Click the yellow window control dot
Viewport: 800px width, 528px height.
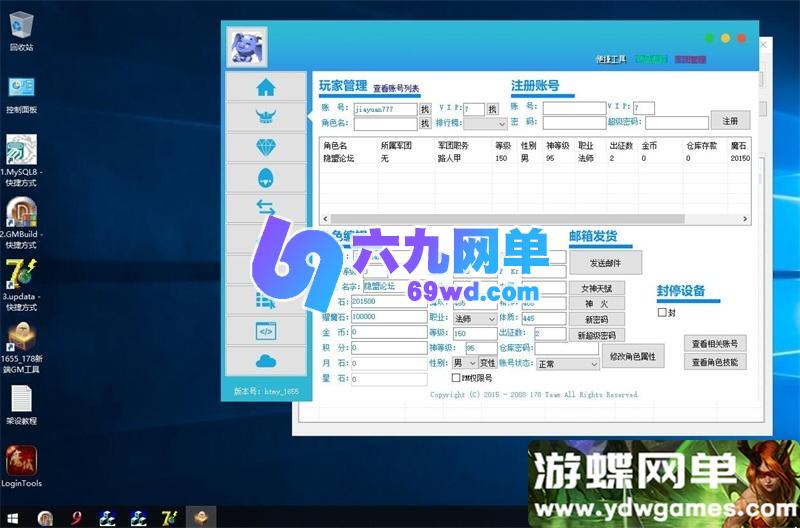pyautogui.click(x=726, y=38)
